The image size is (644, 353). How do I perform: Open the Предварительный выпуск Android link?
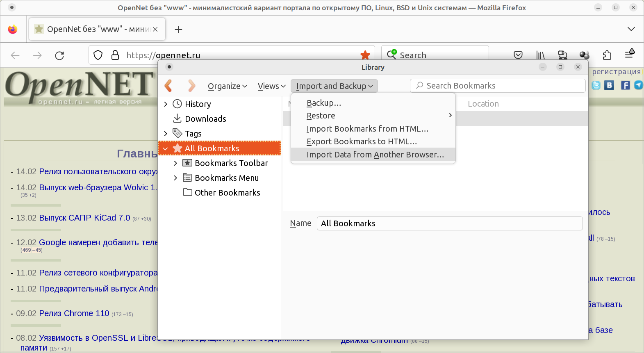click(x=98, y=289)
